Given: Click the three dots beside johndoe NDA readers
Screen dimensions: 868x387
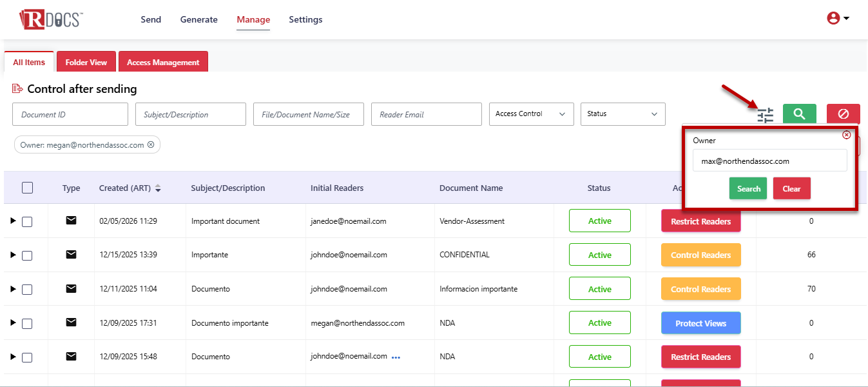Looking at the screenshot, I should (x=396, y=357).
